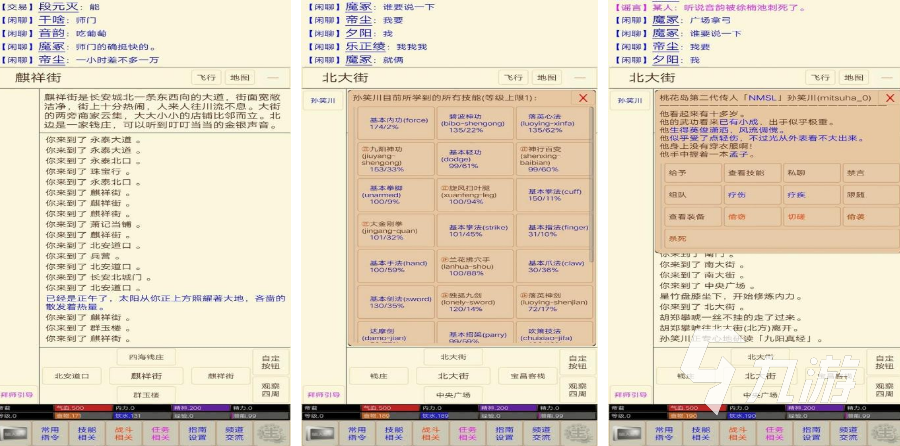The image size is (900, 446).
Task: Click player name 段元灭 in chat
Action: 57,7
